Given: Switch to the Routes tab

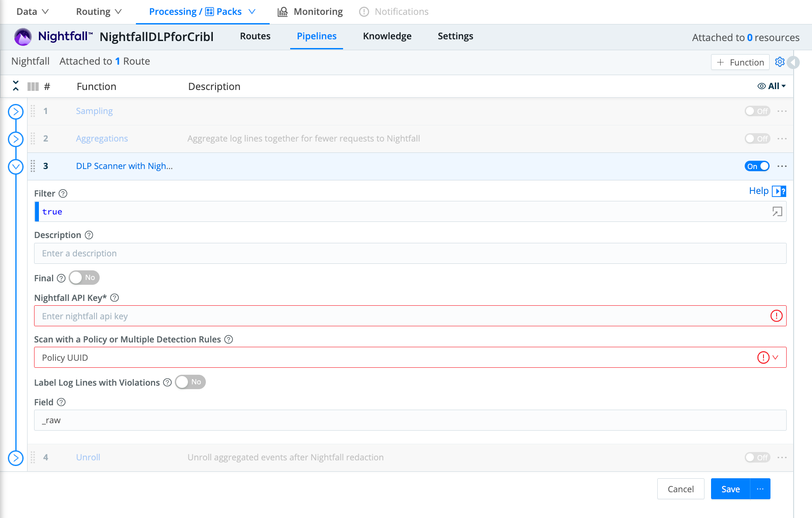Looking at the screenshot, I should tap(255, 36).
